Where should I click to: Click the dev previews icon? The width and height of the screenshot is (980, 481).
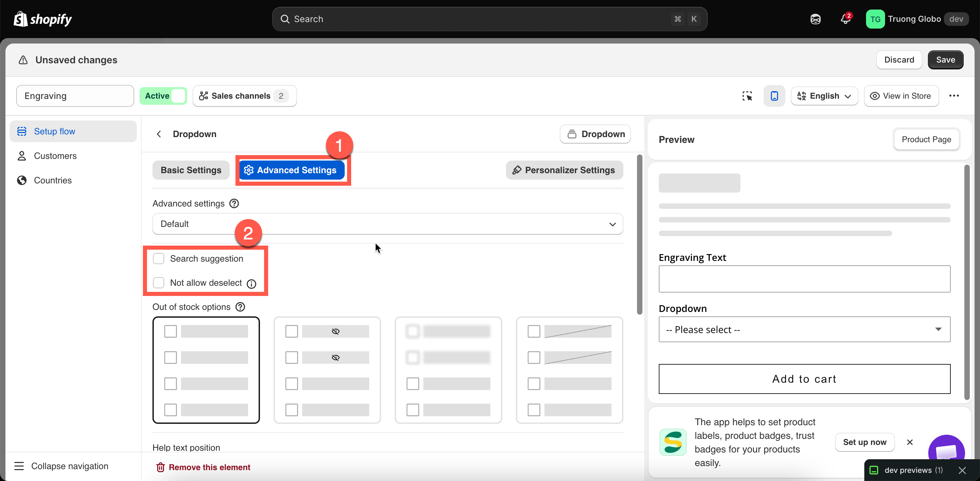[x=874, y=470]
